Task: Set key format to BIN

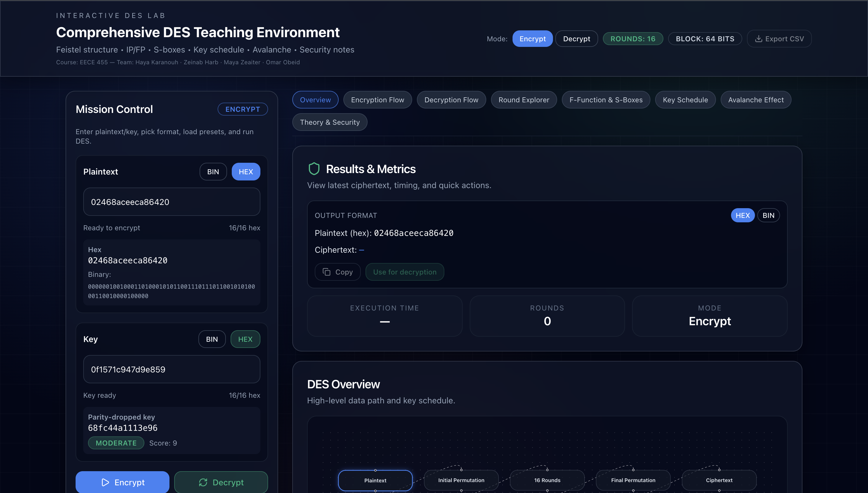Action: point(212,339)
